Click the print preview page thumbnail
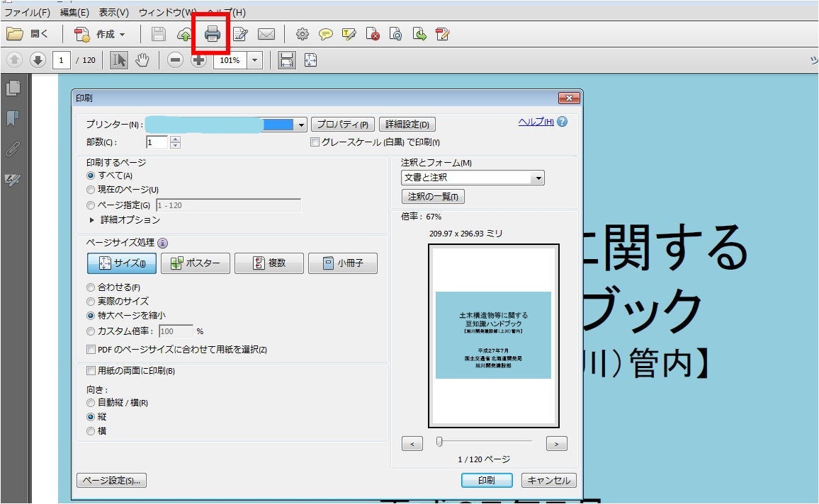The width and height of the screenshot is (819, 504). 494,336
